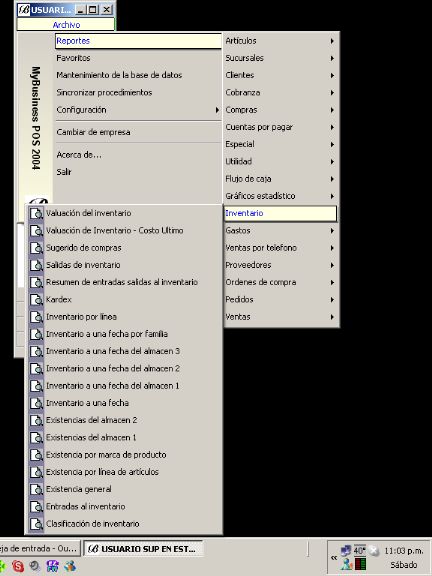This screenshot has height=576, width=432.
Task: Expand the Configuración submenu arrow
Action: pos(217,110)
